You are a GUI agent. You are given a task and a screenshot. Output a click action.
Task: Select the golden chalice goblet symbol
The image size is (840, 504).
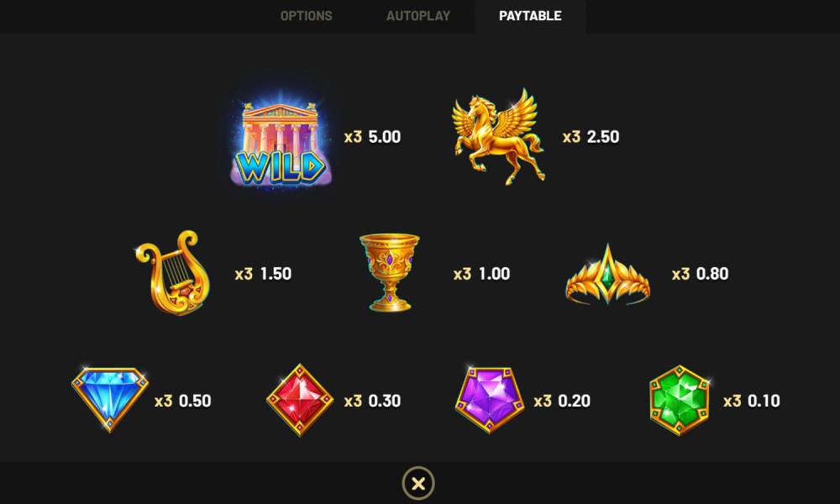pos(390,272)
